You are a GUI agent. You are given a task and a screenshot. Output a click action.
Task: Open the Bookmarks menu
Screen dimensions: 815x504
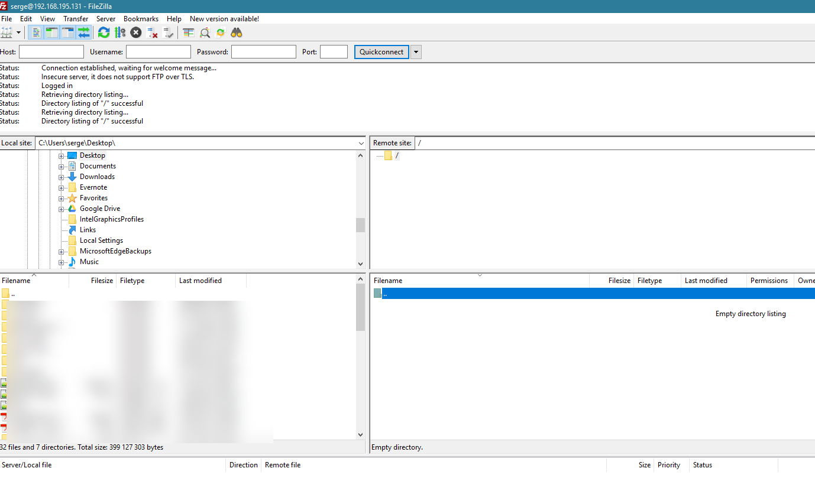point(141,19)
